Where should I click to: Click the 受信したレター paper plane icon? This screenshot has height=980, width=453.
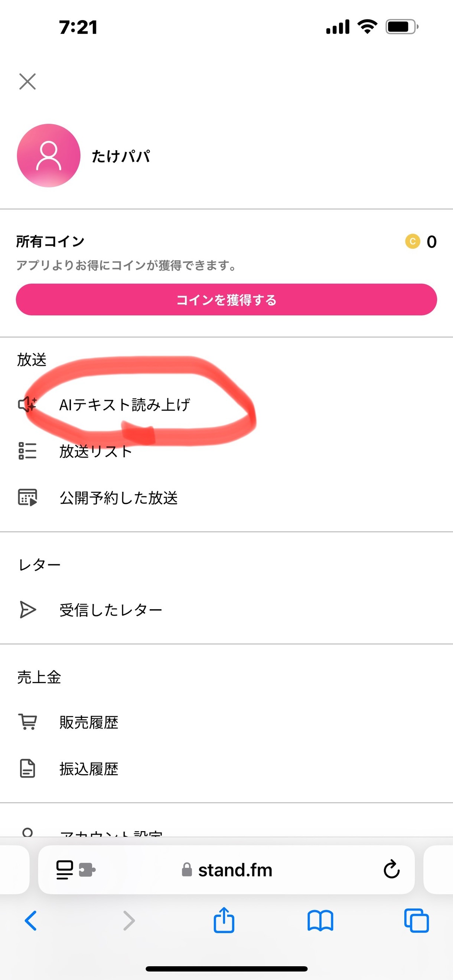pos(27,610)
